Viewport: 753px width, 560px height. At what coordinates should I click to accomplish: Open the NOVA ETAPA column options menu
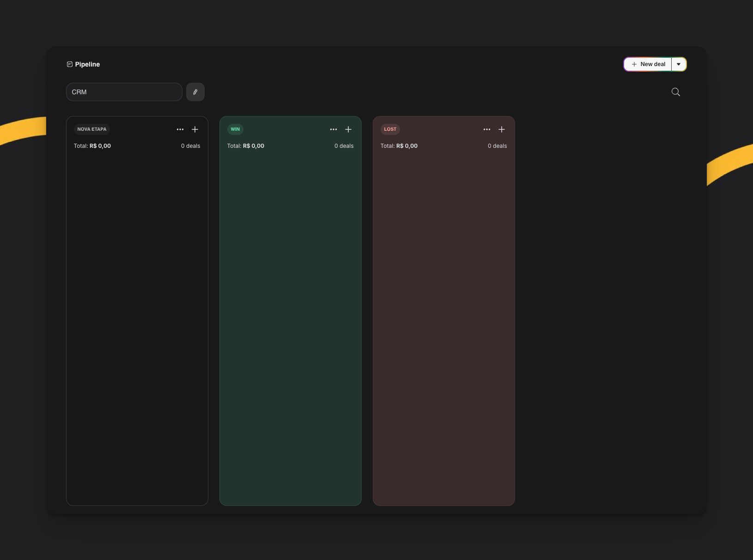pos(180,129)
